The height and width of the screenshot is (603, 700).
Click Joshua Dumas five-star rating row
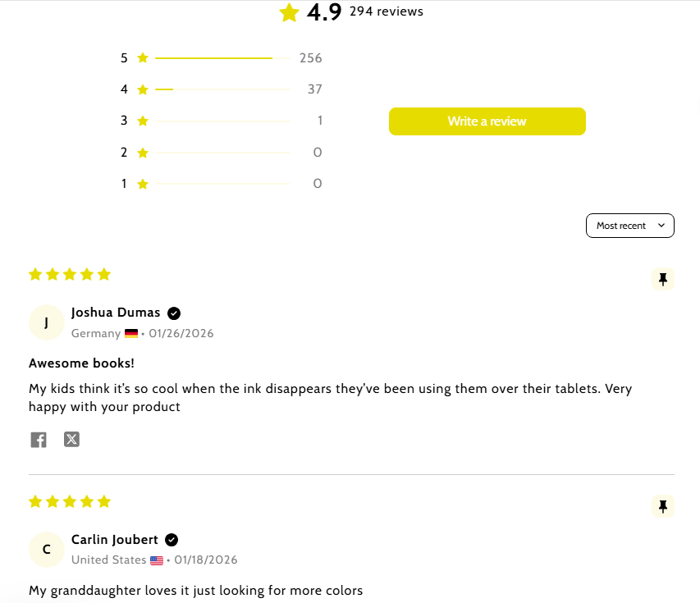point(70,275)
